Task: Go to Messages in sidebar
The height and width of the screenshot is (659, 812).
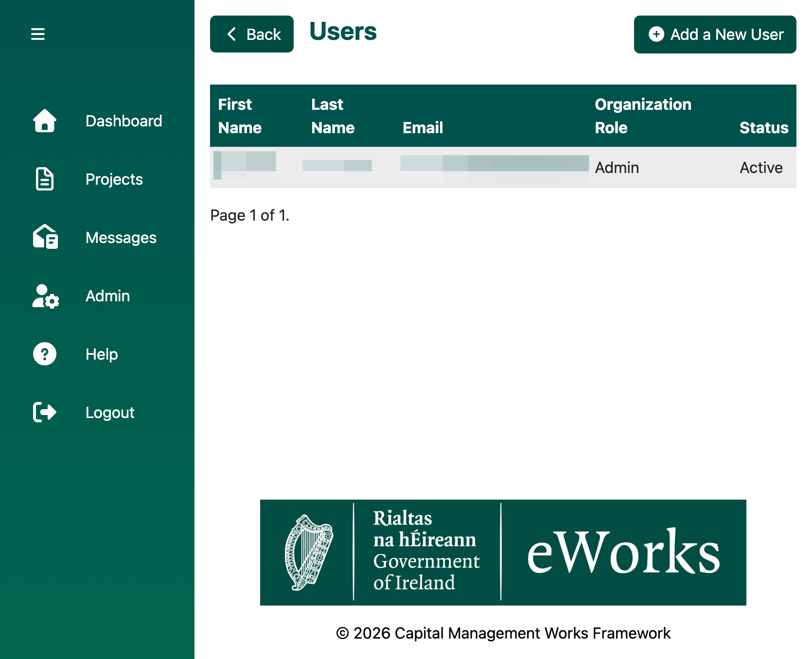Action: (x=121, y=238)
